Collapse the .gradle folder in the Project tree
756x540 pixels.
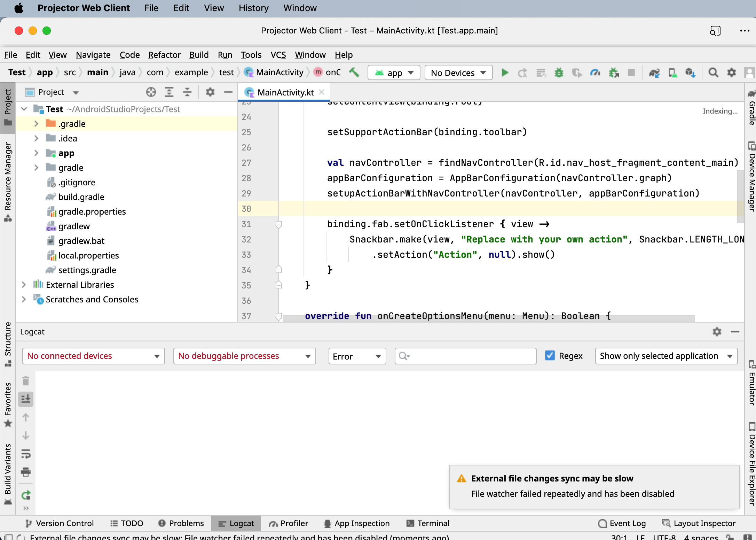36,123
